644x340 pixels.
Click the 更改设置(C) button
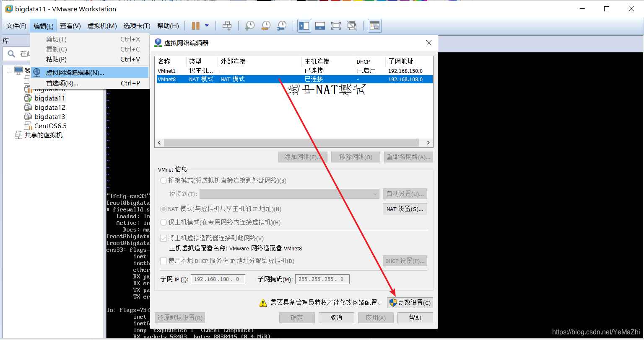coord(410,303)
